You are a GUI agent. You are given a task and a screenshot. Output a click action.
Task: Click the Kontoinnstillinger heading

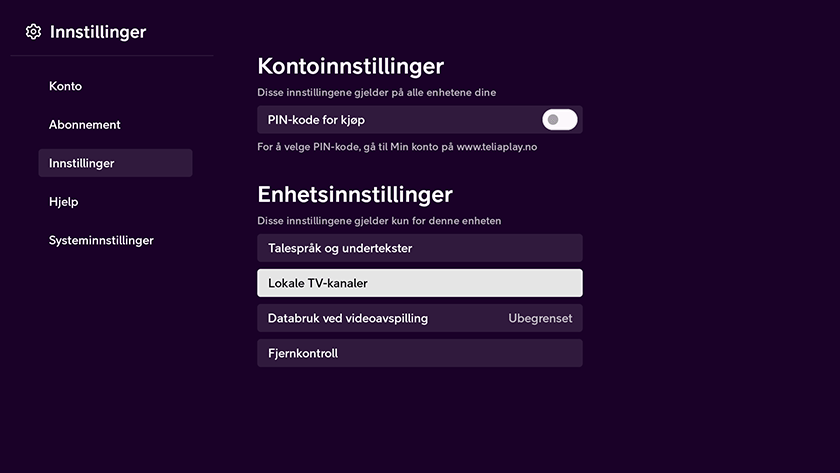pyautogui.click(x=350, y=66)
